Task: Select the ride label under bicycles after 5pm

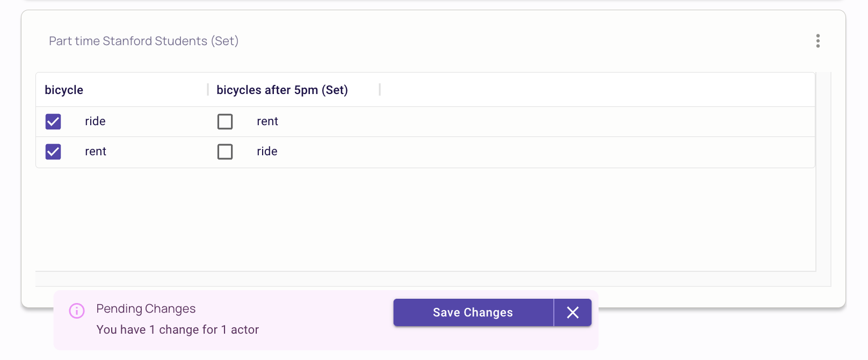Action: click(x=267, y=152)
